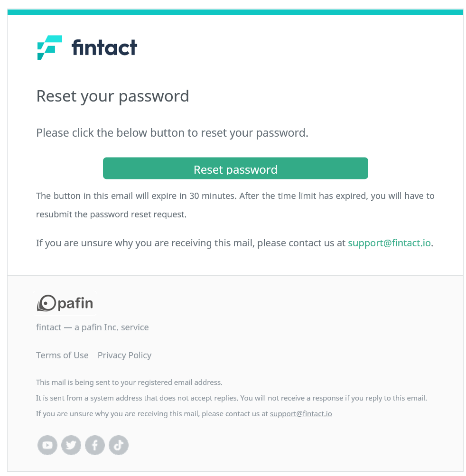This screenshot has height=476, width=466.
Task: Open the Twitter bird icon
Action: (71, 445)
